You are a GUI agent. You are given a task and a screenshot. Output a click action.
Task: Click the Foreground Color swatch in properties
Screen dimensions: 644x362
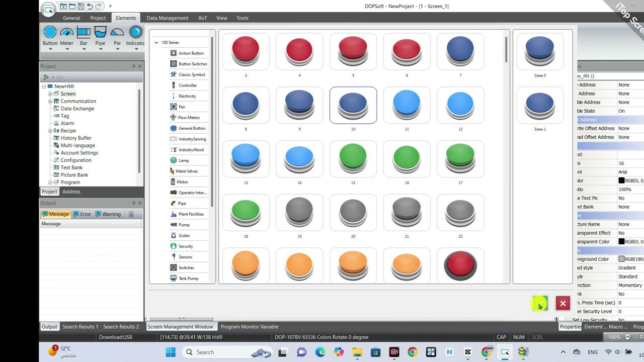click(x=621, y=259)
